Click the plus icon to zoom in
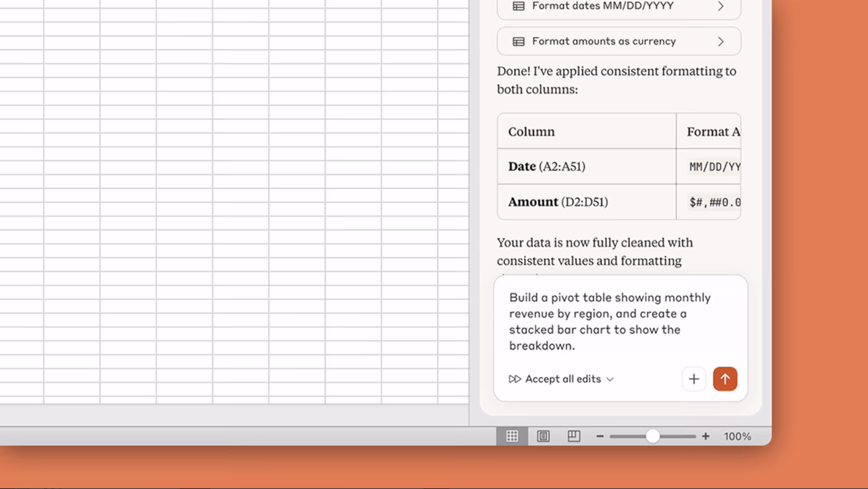 click(706, 436)
